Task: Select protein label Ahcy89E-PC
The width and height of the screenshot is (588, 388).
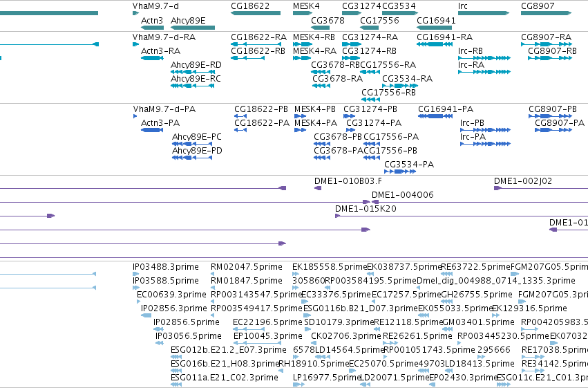Action: coord(196,137)
